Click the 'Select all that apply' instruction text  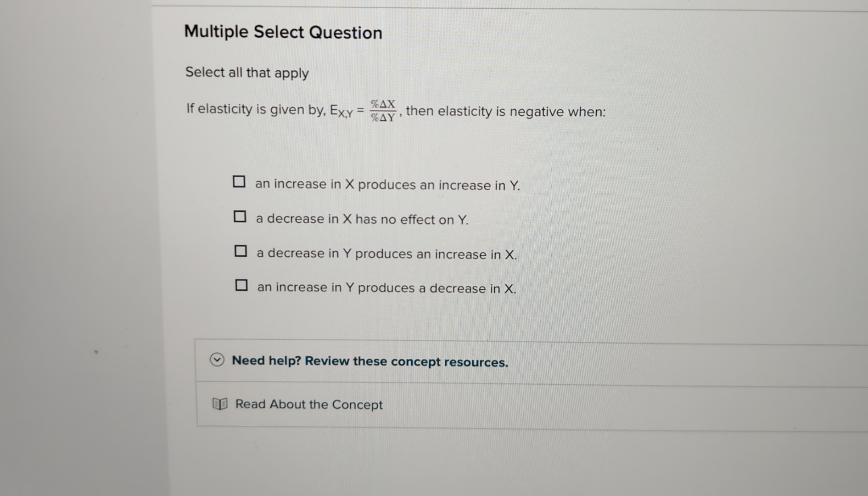tap(246, 73)
